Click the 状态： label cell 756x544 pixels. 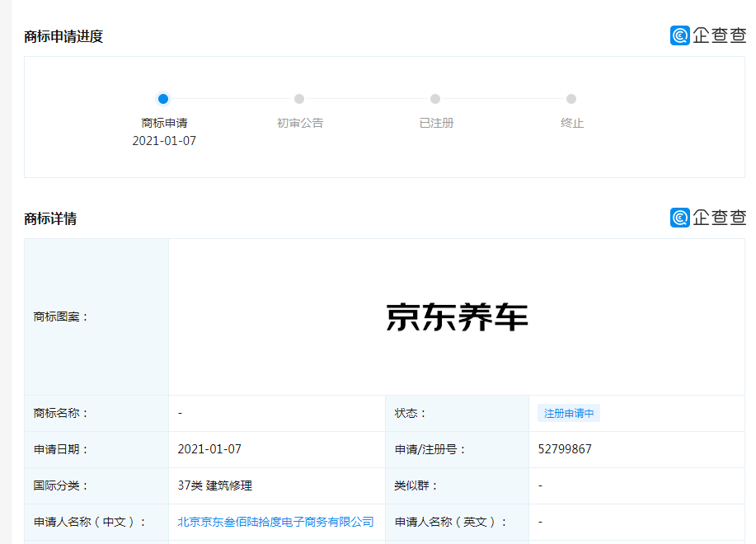coord(457,414)
